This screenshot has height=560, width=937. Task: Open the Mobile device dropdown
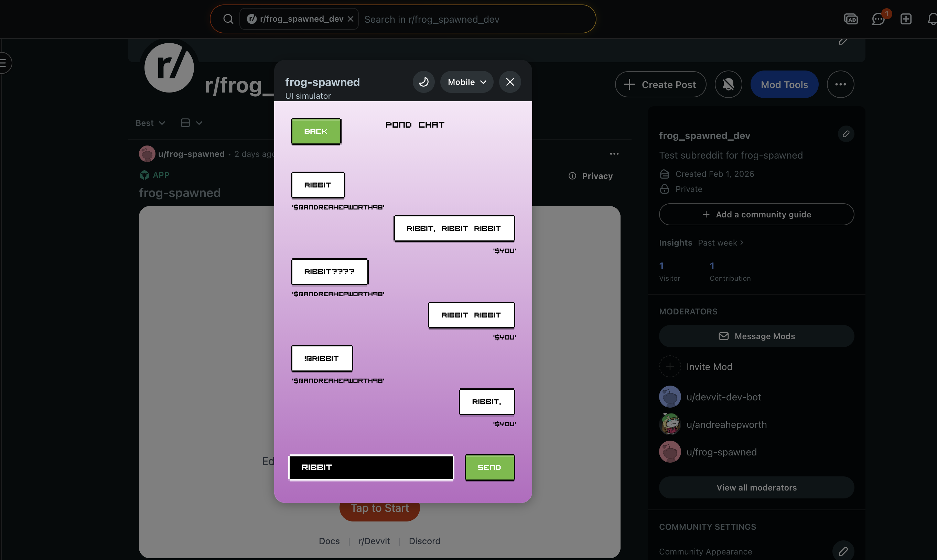(467, 82)
